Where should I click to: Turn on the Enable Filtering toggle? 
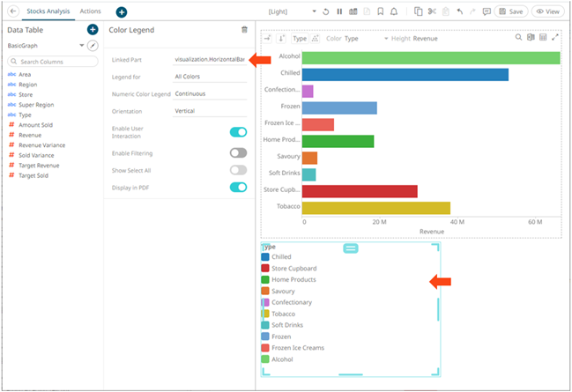pos(238,152)
